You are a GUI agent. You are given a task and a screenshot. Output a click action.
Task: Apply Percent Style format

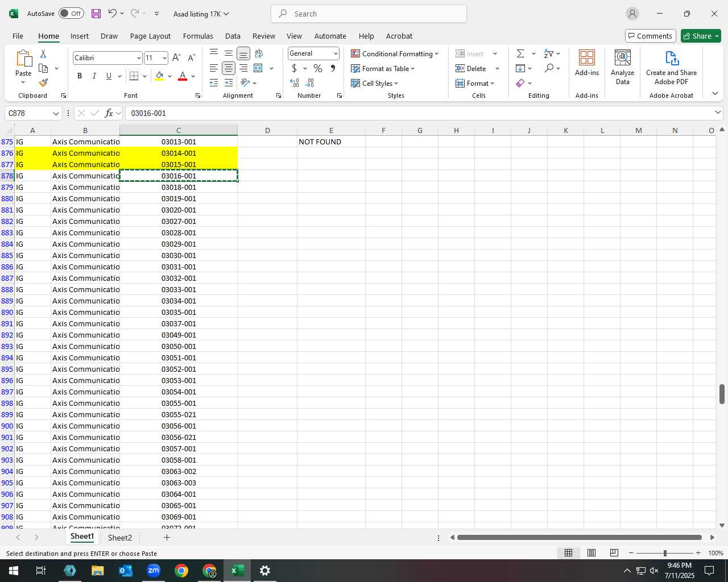(318, 68)
